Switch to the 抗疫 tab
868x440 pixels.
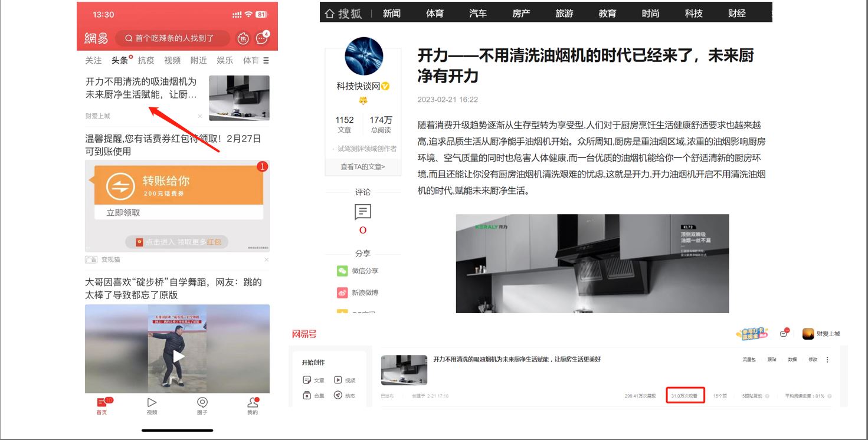pyautogui.click(x=146, y=60)
